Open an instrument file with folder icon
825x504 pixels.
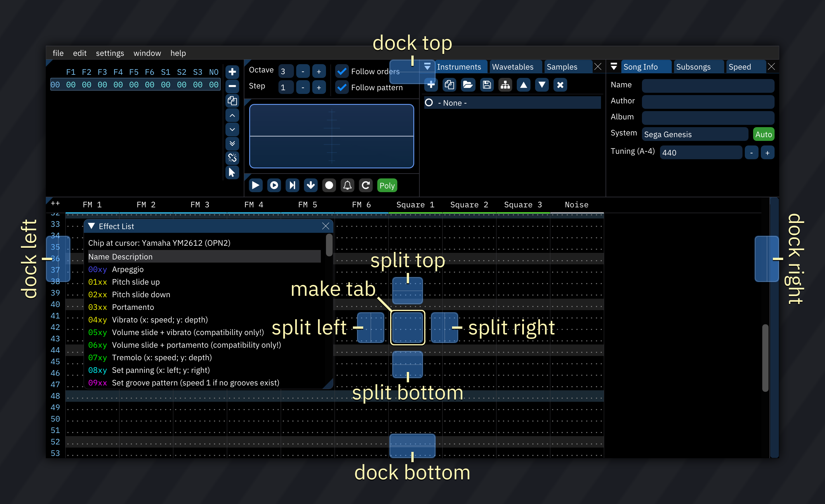[467, 85]
